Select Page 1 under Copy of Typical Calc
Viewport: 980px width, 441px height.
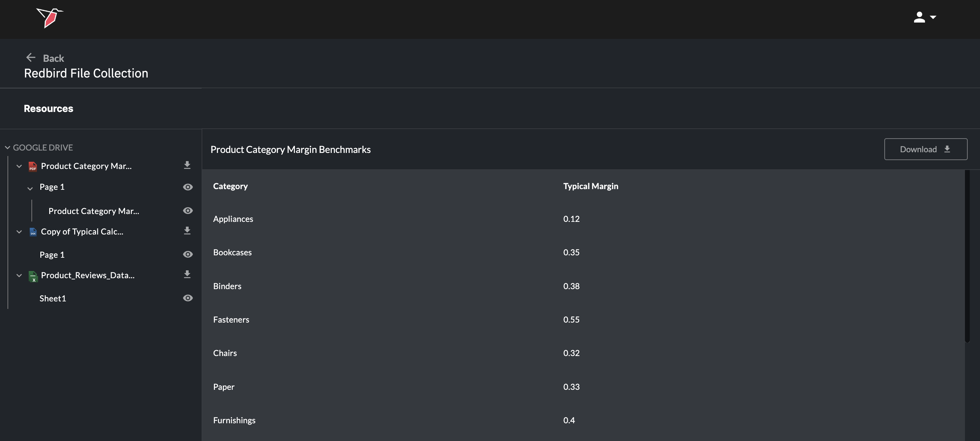click(x=52, y=255)
